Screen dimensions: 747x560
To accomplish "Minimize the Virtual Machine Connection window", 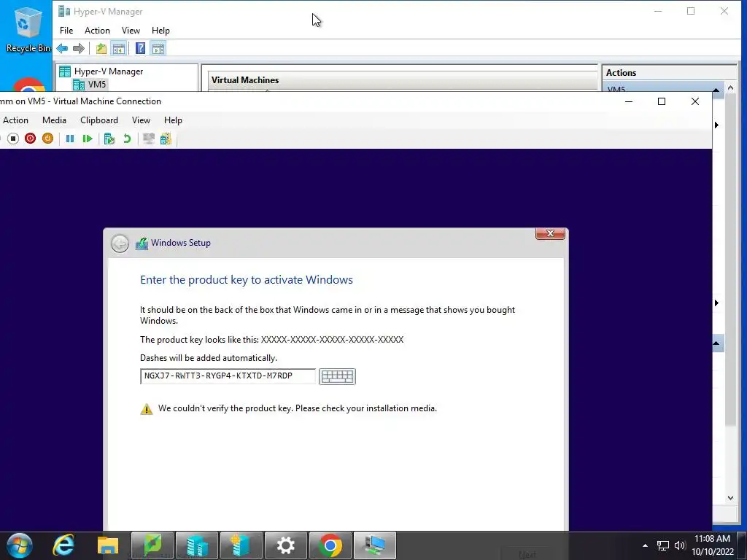I will (629, 101).
